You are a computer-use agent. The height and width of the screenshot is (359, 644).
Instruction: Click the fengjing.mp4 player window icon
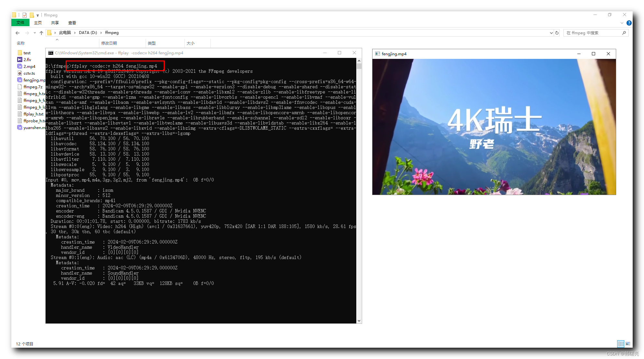(377, 54)
